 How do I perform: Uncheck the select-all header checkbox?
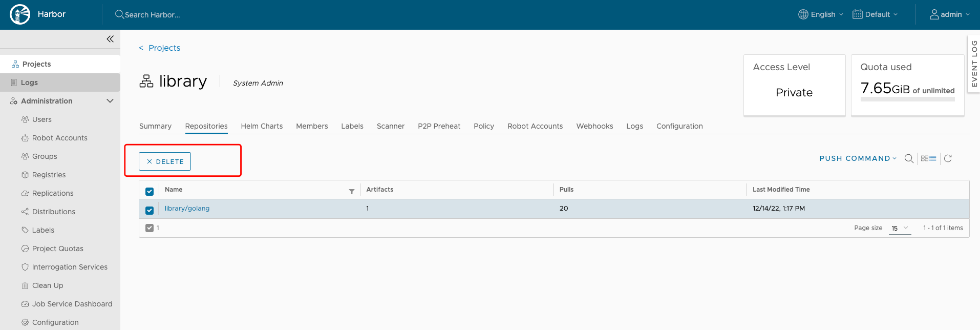pos(150,192)
